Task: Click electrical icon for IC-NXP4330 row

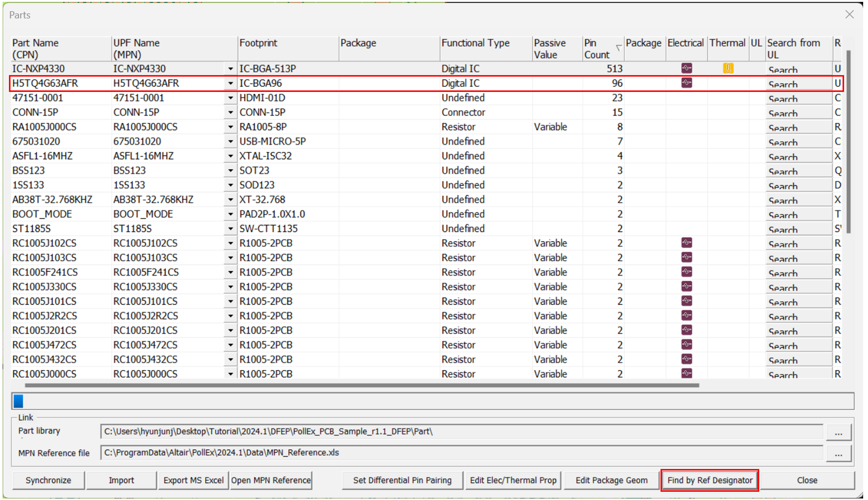Action: pyautogui.click(x=686, y=68)
